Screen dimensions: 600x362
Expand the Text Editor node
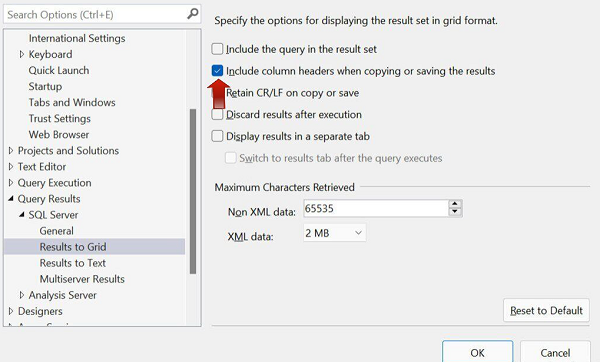pyautogui.click(x=11, y=167)
